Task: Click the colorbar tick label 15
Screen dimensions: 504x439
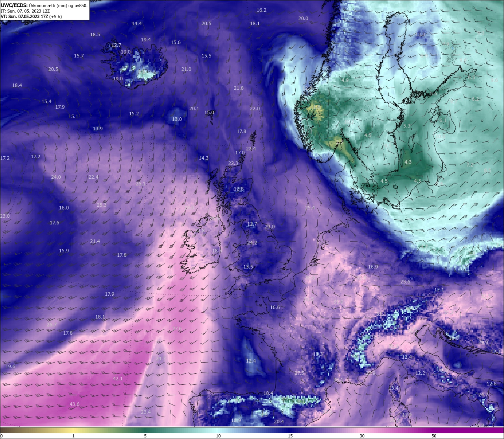Action: point(290,436)
